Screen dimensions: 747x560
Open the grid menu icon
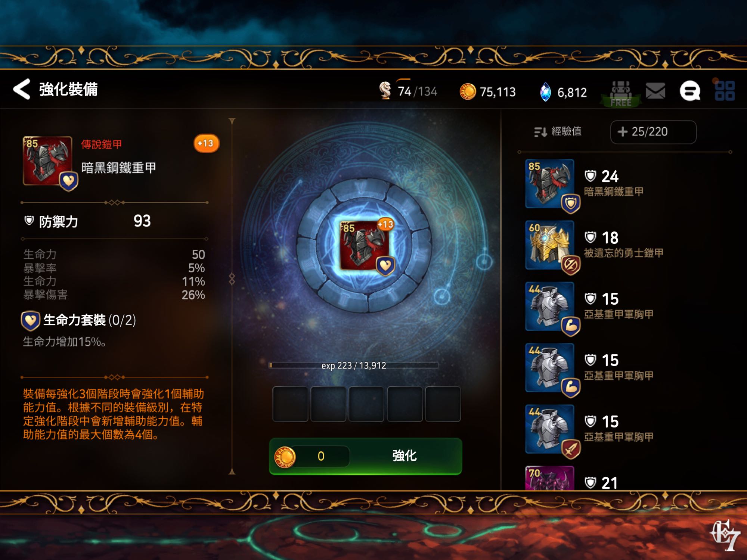coord(725,91)
